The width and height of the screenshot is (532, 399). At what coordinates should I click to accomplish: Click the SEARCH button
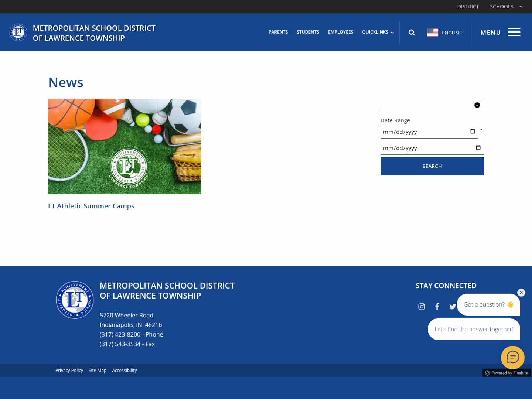pyautogui.click(x=432, y=166)
